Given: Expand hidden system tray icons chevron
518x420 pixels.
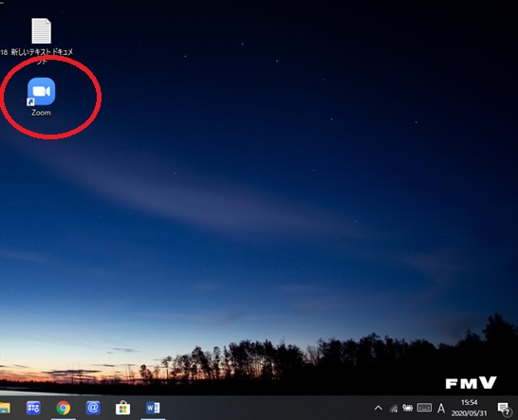Looking at the screenshot, I should click(x=379, y=408).
